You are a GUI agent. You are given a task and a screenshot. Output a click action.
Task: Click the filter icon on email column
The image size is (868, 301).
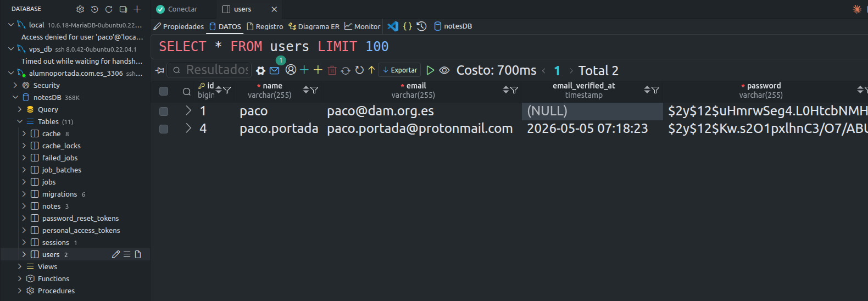pos(514,90)
